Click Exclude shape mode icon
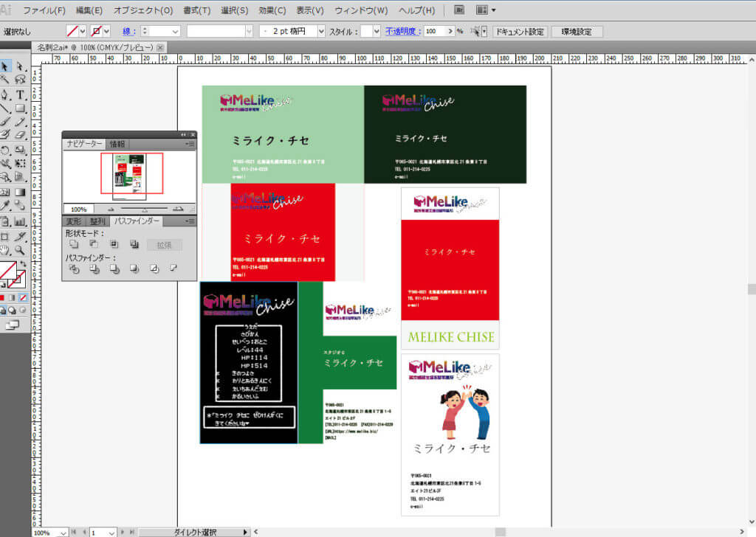This screenshot has height=537, width=756. (x=134, y=245)
